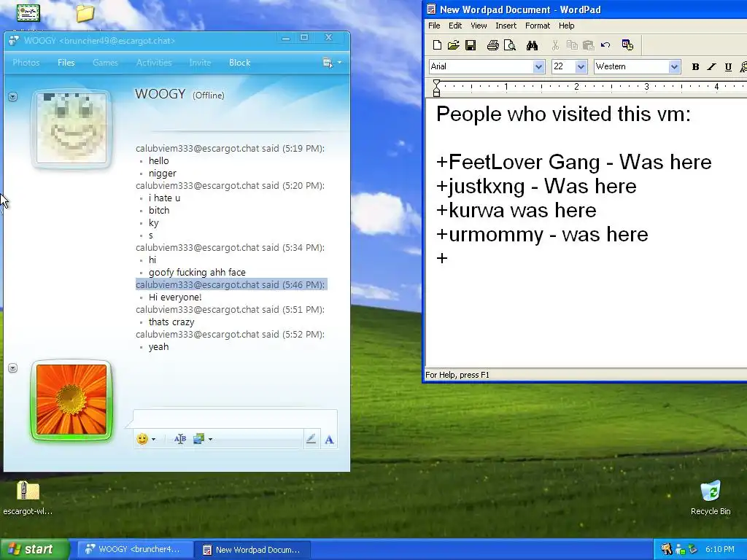Image resolution: width=747 pixels, height=560 pixels.
Task: Toggle Underline formatting in WordPad
Action: [x=728, y=66]
